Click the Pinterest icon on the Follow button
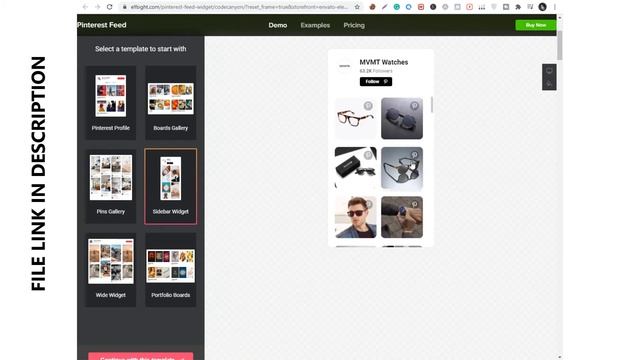The height and width of the screenshot is (360, 640). point(386,82)
